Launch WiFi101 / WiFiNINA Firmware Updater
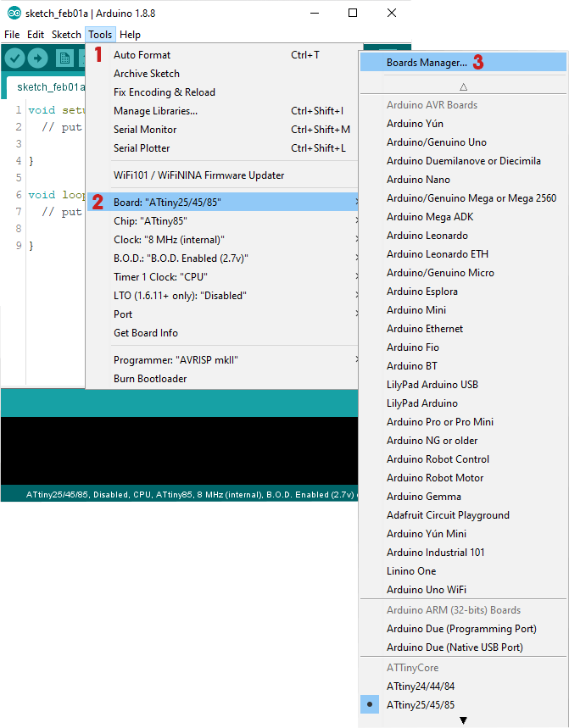Screen dimensions: 569x728 pyautogui.click(x=222, y=175)
